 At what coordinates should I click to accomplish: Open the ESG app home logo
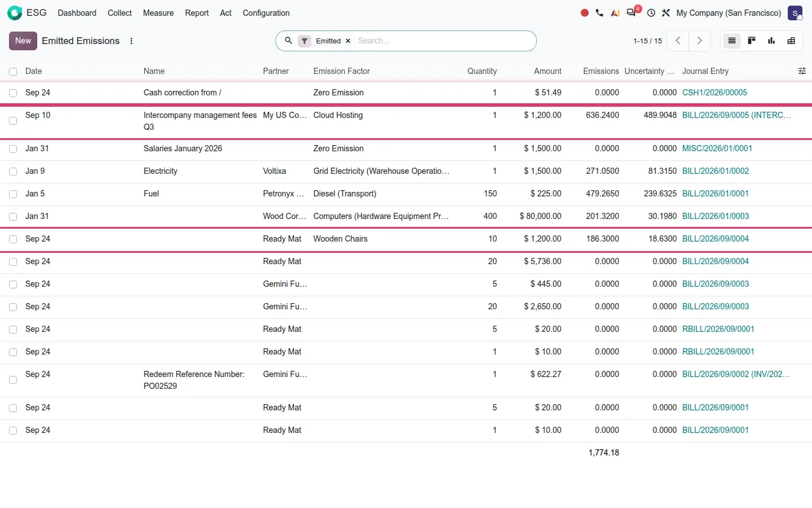pyautogui.click(x=15, y=12)
